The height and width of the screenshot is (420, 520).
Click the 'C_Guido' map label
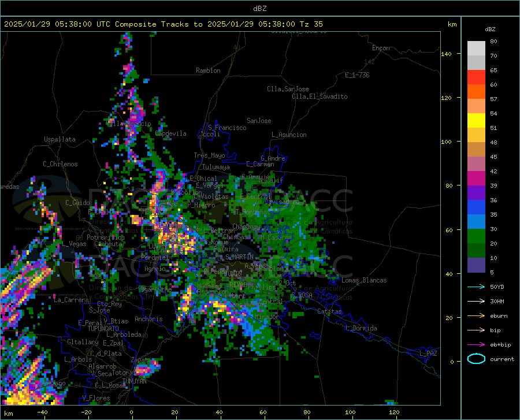(77, 203)
